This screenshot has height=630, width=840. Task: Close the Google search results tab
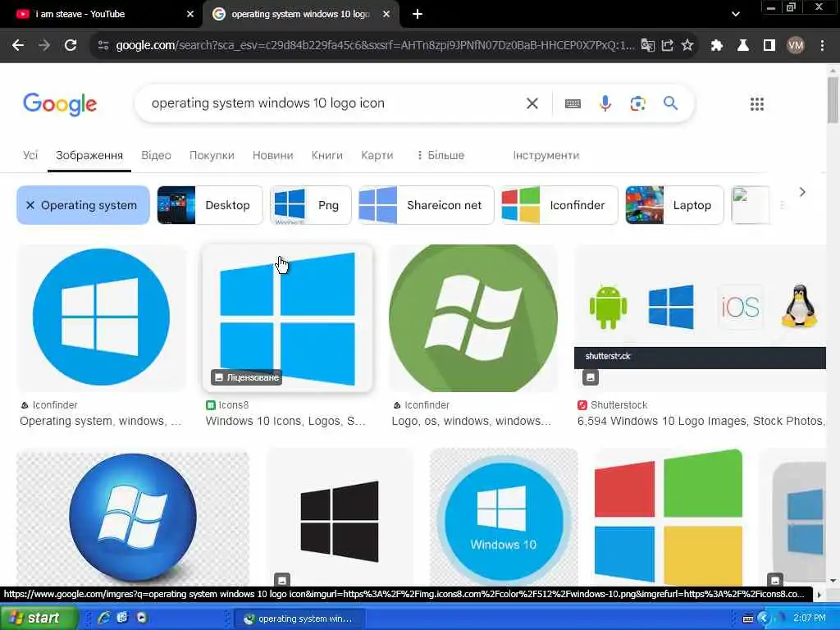tap(386, 15)
